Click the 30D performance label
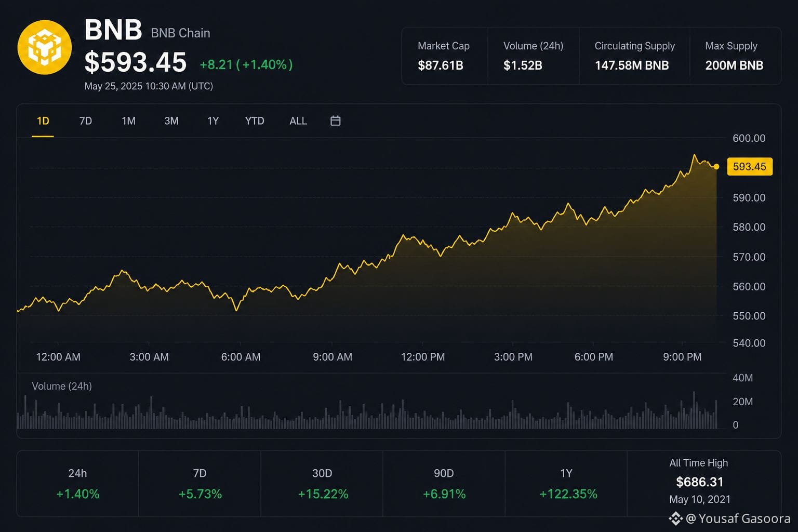The height and width of the screenshot is (532, 798). [x=322, y=473]
